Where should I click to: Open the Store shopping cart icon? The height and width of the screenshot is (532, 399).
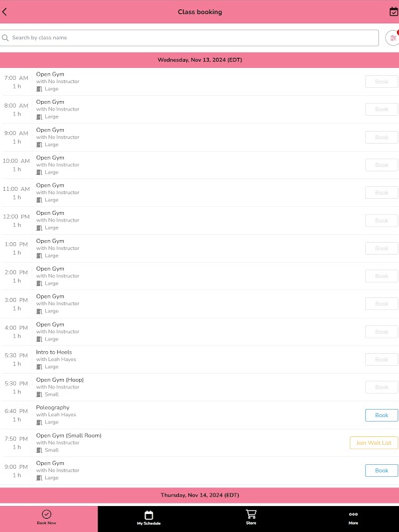coord(251,513)
